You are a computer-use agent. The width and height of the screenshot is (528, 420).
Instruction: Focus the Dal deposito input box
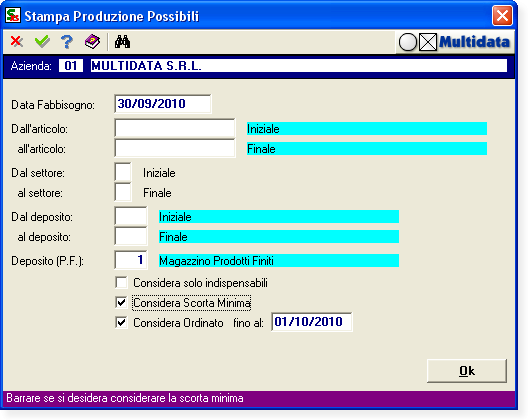(131, 216)
